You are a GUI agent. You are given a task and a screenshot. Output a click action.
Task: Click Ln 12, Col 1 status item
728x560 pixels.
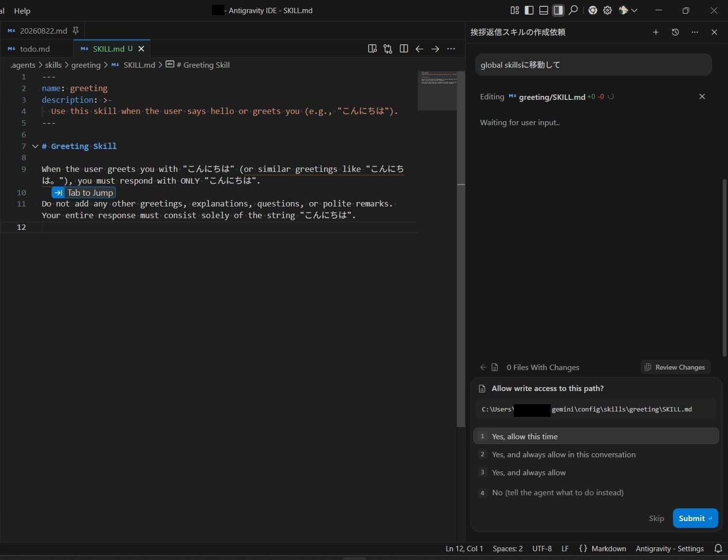pyautogui.click(x=464, y=548)
